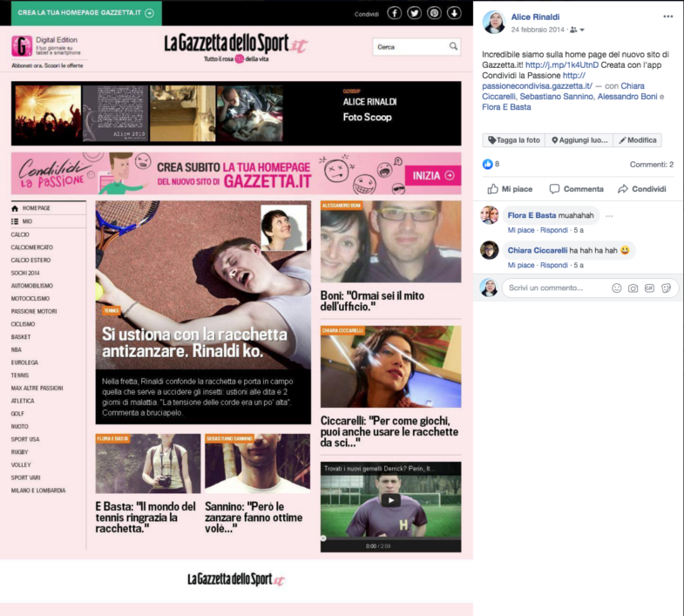This screenshot has width=684, height=616.
Task: Click the 24 febbraio 2014 post date
Action: pos(538,30)
